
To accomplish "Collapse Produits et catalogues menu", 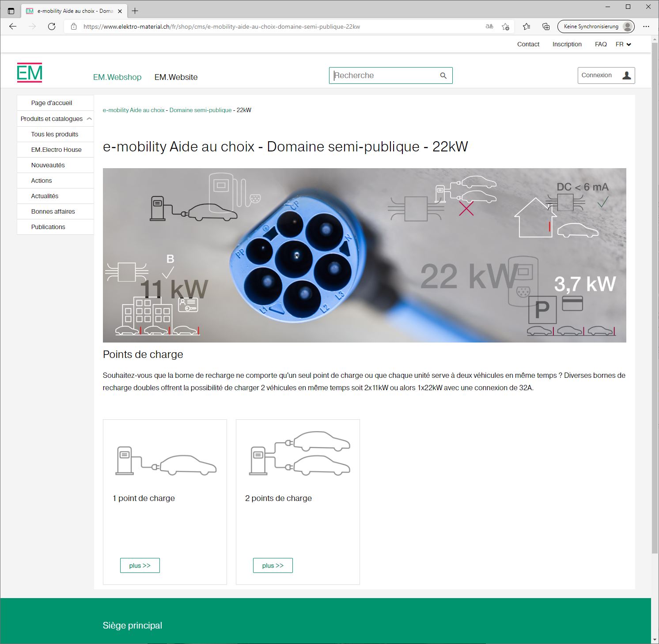I will tap(89, 119).
